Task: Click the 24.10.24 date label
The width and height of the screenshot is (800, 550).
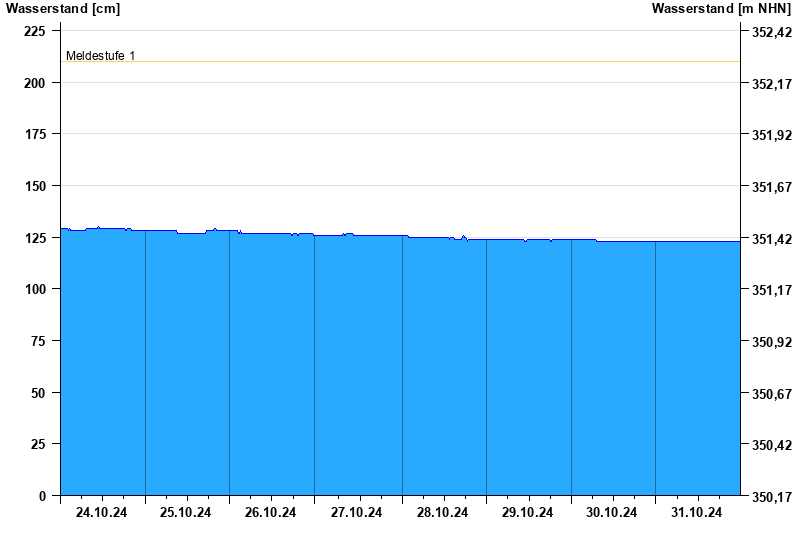Action: (102, 513)
